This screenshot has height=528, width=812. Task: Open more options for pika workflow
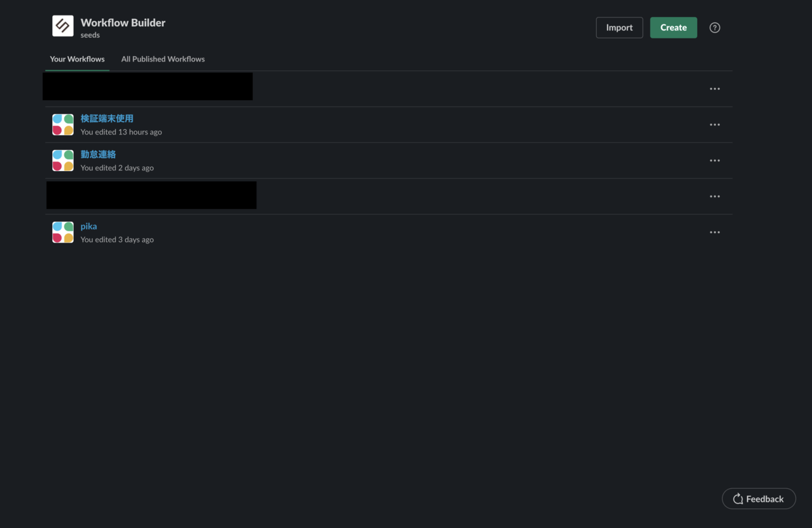point(715,232)
